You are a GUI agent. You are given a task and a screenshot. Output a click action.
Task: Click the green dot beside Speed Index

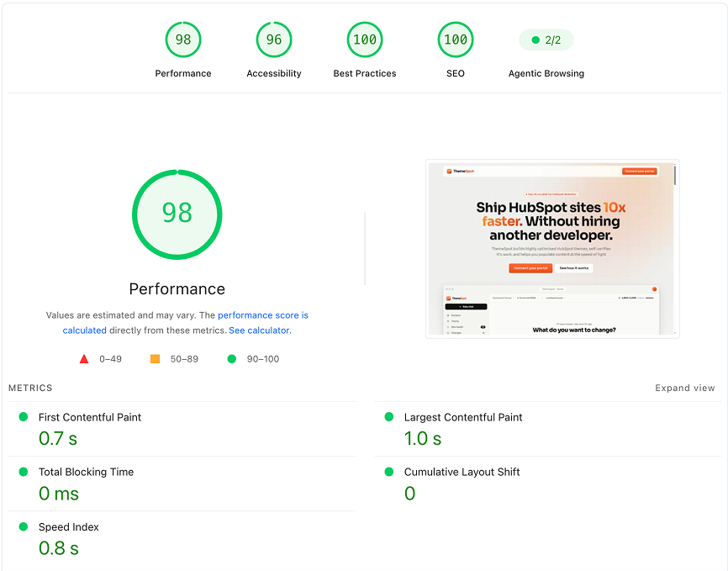tap(24, 526)
